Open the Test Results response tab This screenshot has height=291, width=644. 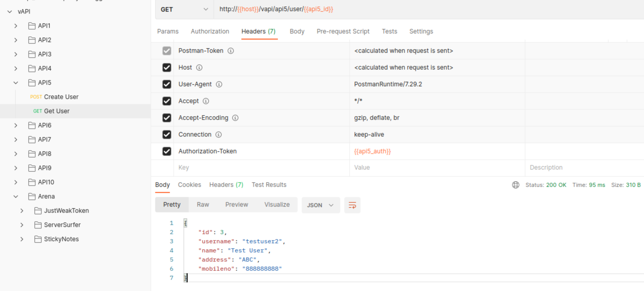[x=269, y=185]
